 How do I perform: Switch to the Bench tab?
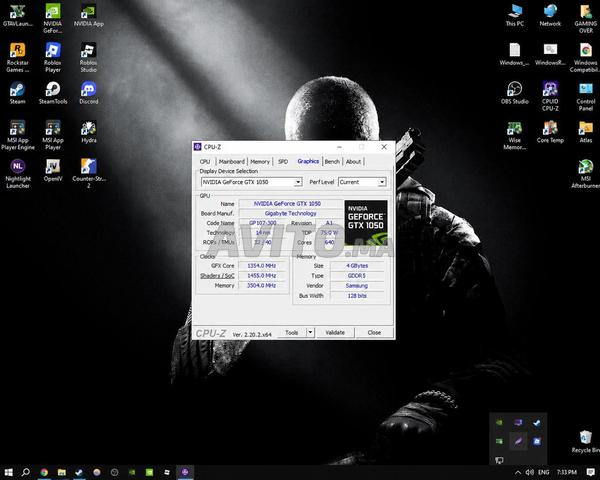(x=332, y=162)
